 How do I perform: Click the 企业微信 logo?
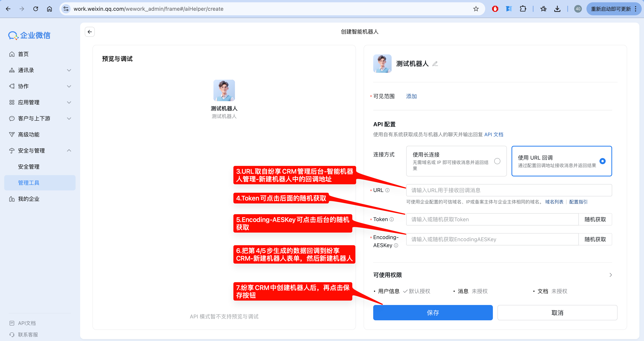29,35
